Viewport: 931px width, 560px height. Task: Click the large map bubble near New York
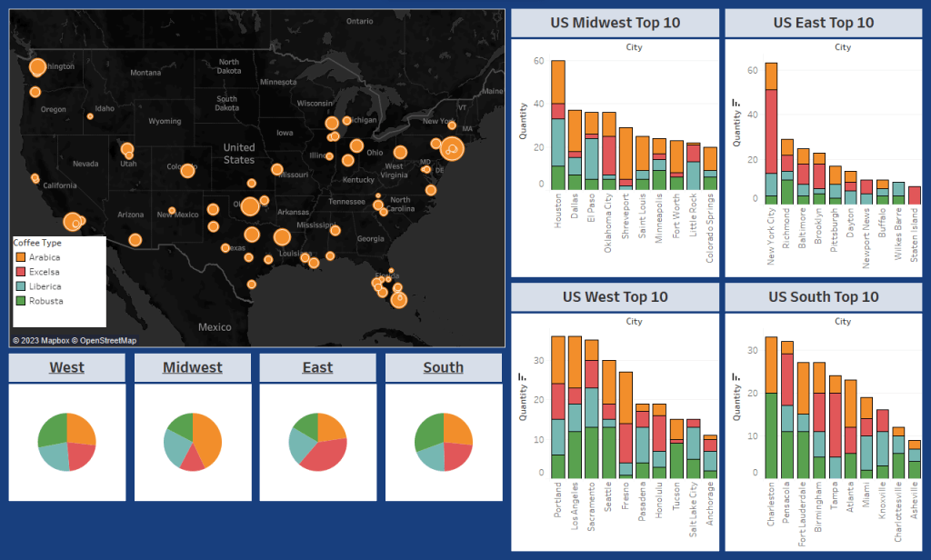click(x=452, y=147)
